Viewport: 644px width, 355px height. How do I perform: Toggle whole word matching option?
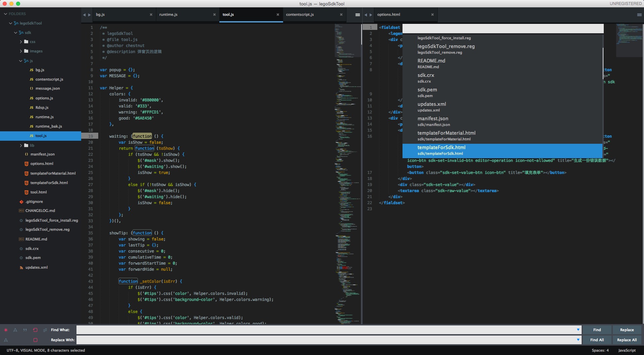(25, 330)
